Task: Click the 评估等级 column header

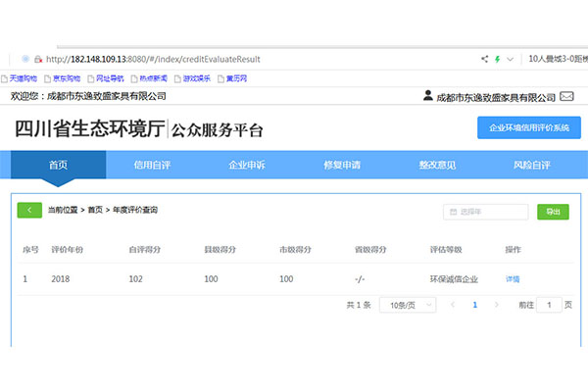Action: click(446, 250)
